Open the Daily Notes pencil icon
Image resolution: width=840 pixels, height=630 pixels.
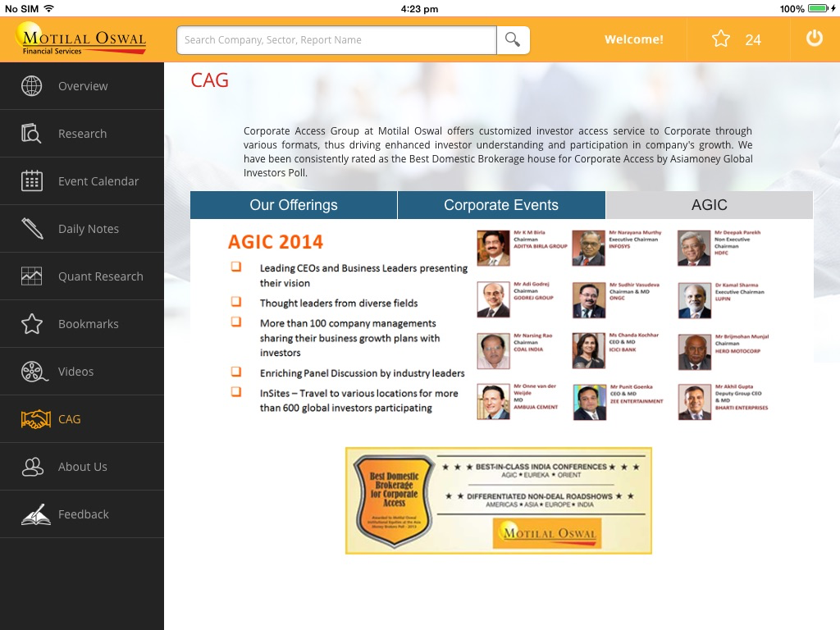(x=32, y=229)
